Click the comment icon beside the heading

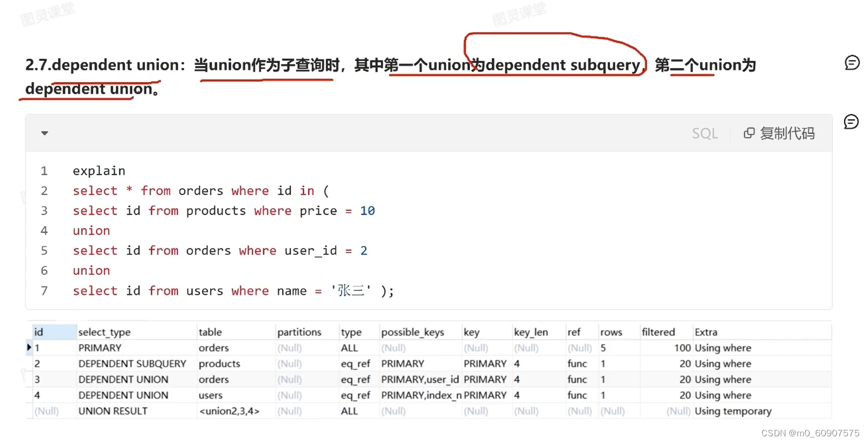point(852,63)
